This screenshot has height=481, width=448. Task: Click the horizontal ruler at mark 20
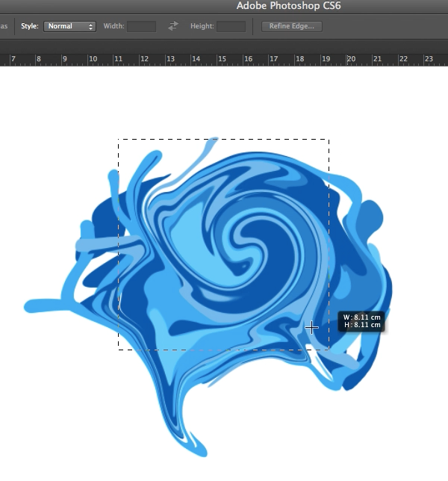click(351, 58)
